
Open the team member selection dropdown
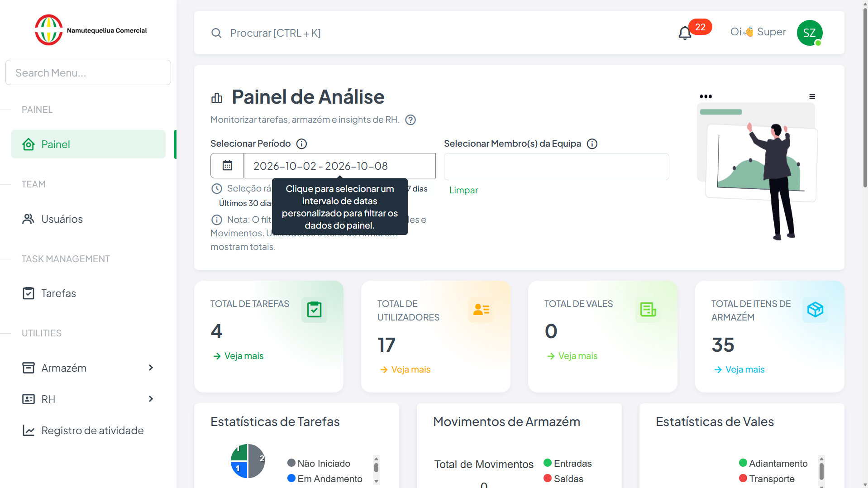(x=556, y=167)
